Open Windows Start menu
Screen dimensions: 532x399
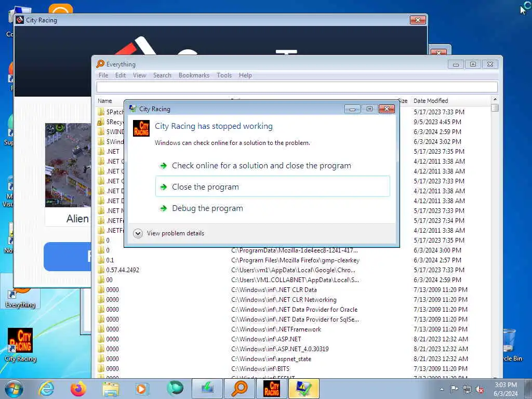tap(14, 389)
